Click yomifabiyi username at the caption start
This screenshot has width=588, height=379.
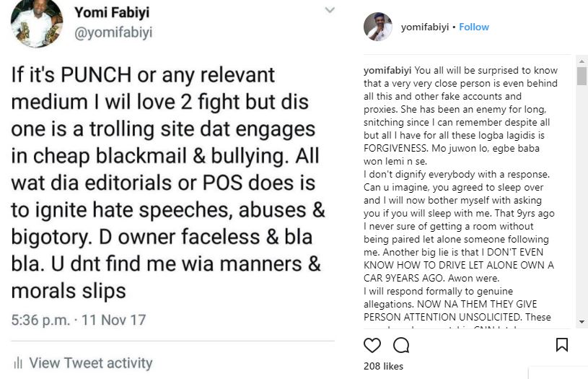[387, 71]
